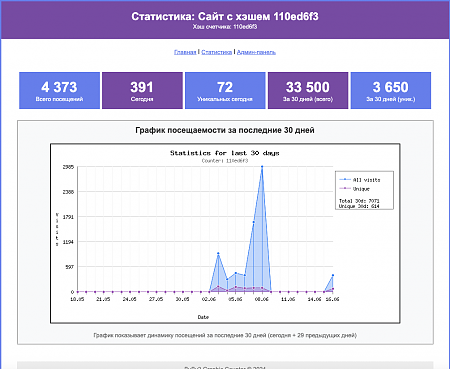
Task: Click the 'Date' axis label
Action: 203,317
